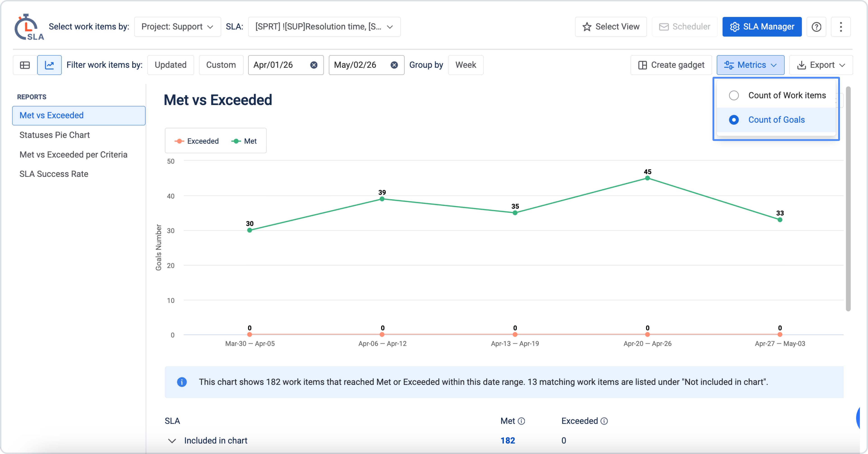
Task: Select Count of Work items radio
Action: click(734, 95)
